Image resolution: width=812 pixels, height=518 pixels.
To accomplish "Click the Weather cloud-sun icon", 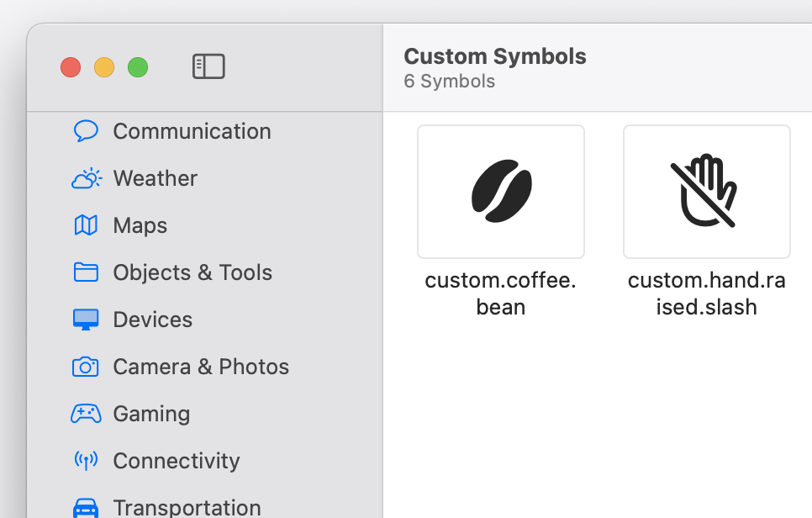I will pos(86,178).
